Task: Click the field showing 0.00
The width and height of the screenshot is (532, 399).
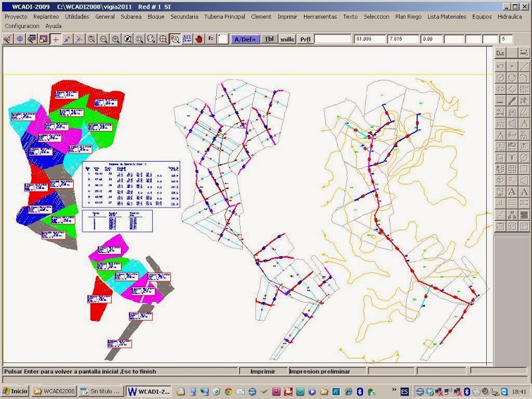Action: pos(432,39)
